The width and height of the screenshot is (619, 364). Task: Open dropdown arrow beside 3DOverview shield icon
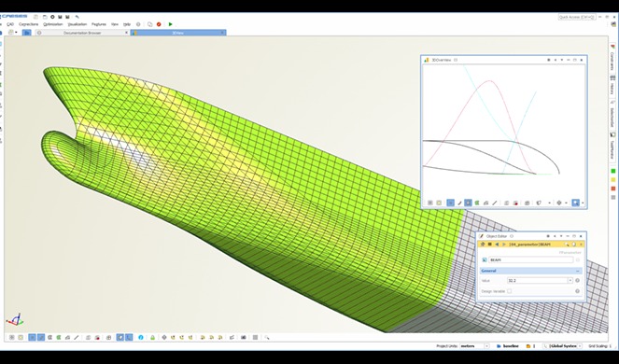tap(549, 203)
